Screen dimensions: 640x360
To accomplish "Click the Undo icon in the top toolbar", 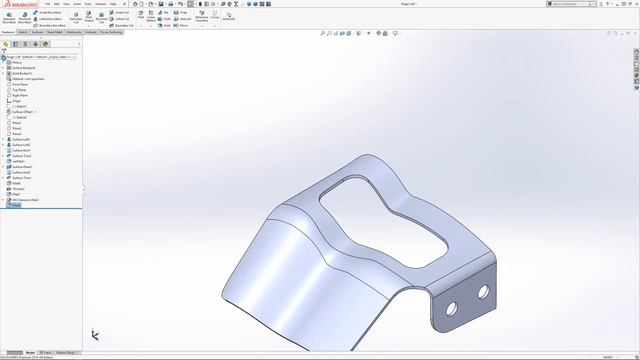I will 180,4.
